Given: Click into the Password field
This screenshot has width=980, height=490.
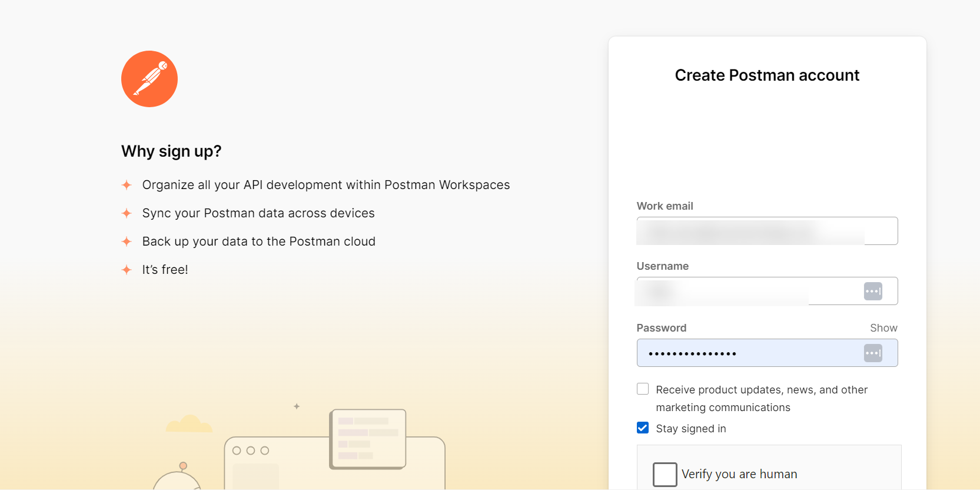Looking at the screenshot, I should coord(767,353).
